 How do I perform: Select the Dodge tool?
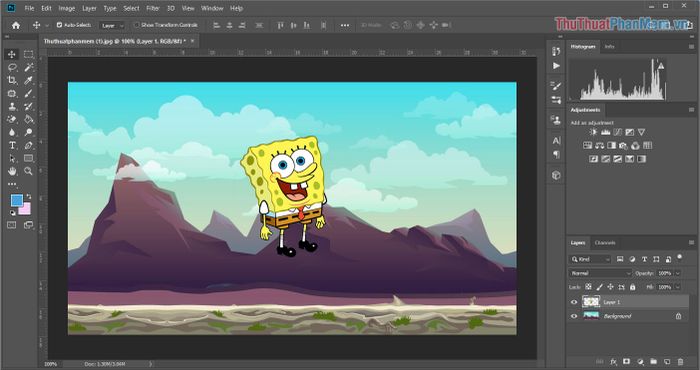pos(29,132)
